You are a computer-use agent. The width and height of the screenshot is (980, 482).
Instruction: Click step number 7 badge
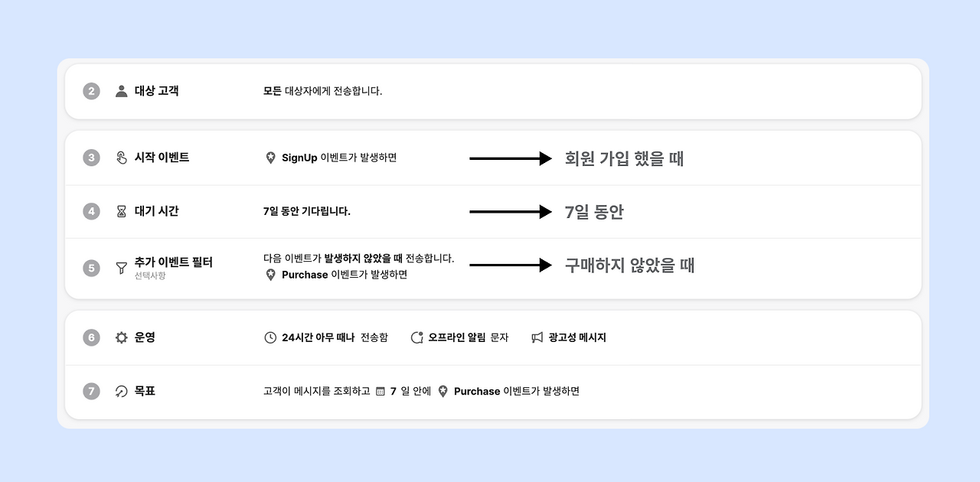(92, 391)
